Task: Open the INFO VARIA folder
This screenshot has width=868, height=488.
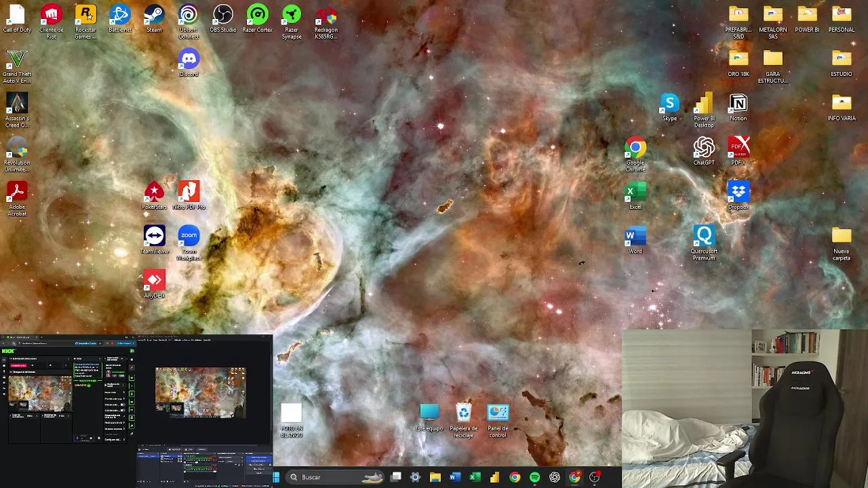Action: 842,108
